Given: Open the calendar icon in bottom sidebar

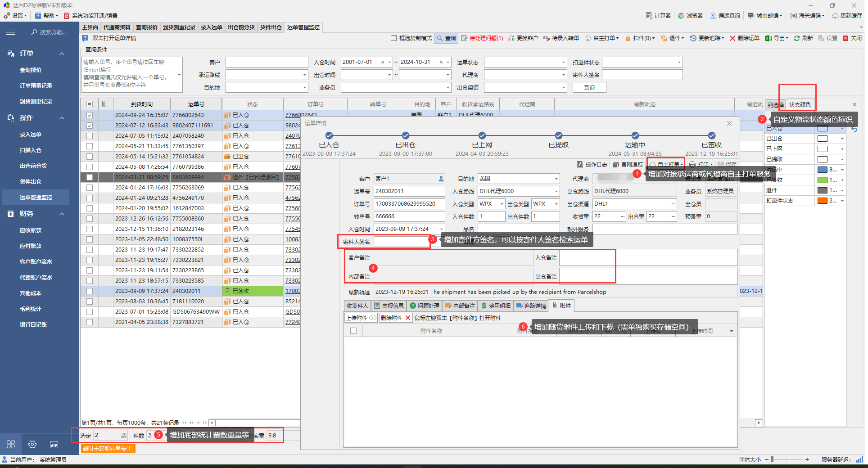Looking at the screenshot, I should pyautogui.click(x=54, y=445).
